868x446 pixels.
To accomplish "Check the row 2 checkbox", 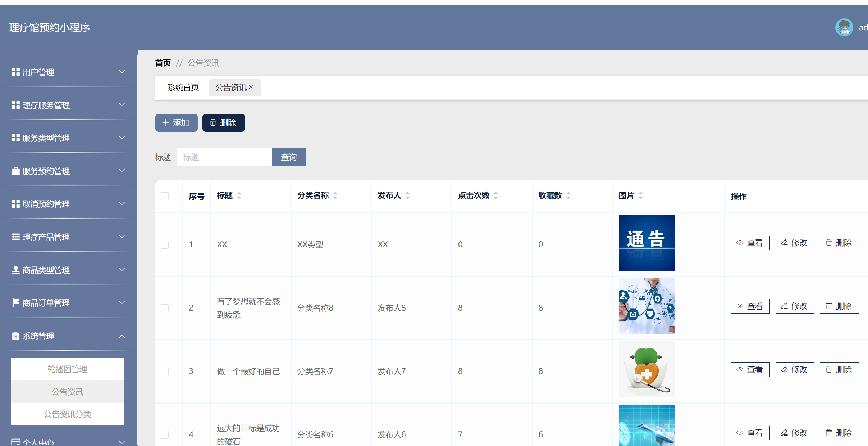I will click(165, 308).
